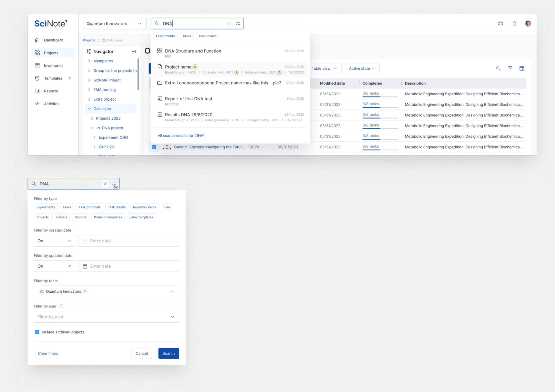Screen dimensions: 555x392
Task: Click the blue Search button
Action: coord(168,353)
